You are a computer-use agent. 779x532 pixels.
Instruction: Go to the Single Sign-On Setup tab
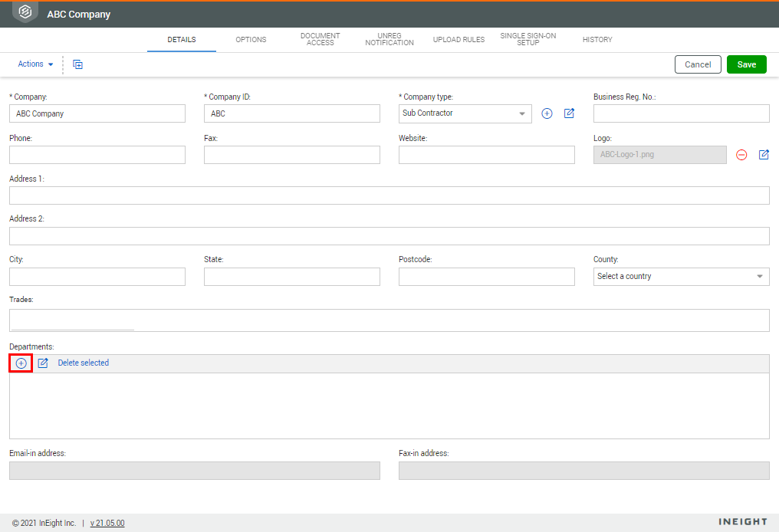(x=528, y=40)
